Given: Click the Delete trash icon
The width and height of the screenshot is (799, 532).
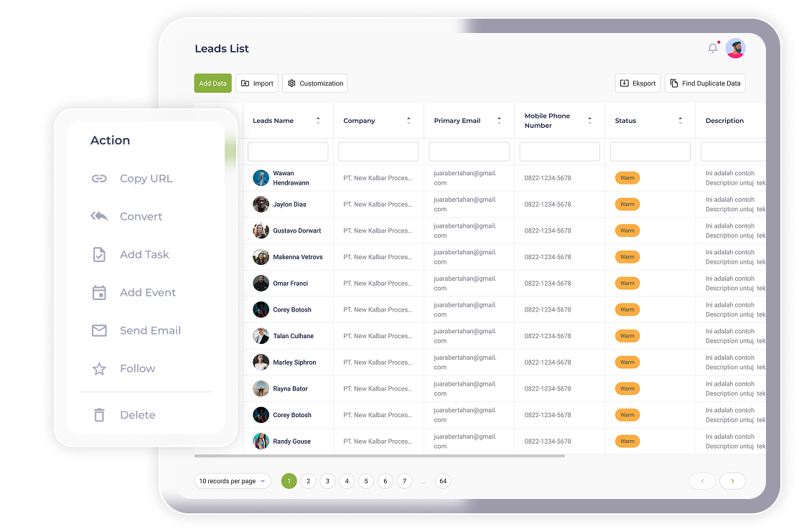Looking at the screenshot, I should click(x=99, y=415).
